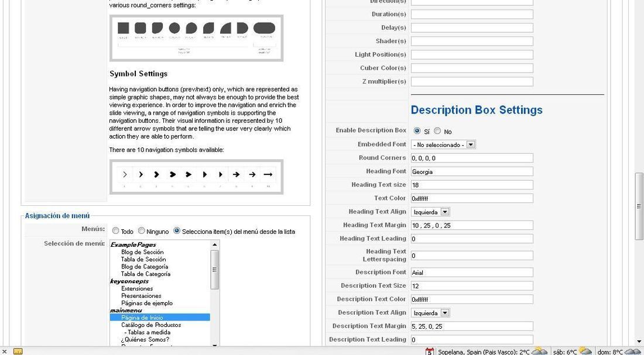Open the Heading Text Align dropdown
644x355 pixels.
[430, 212]
